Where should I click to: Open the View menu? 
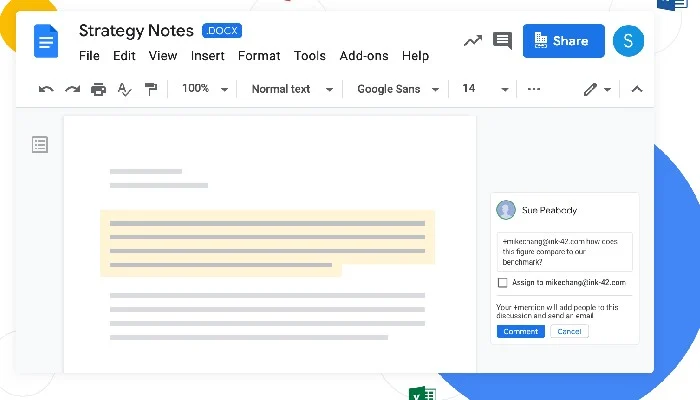(163, 56)
